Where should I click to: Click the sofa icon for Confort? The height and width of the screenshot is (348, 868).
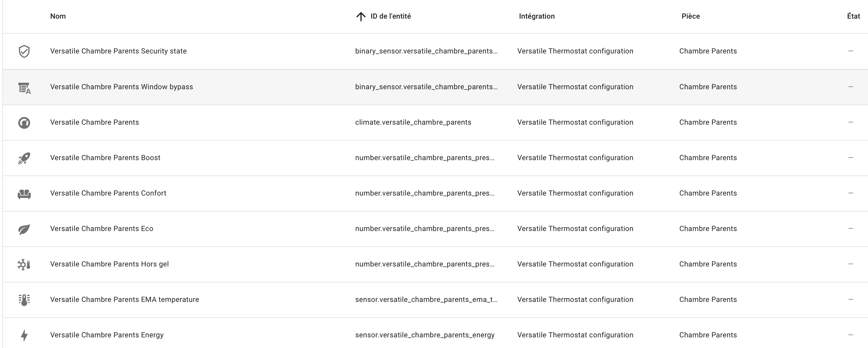24,194
